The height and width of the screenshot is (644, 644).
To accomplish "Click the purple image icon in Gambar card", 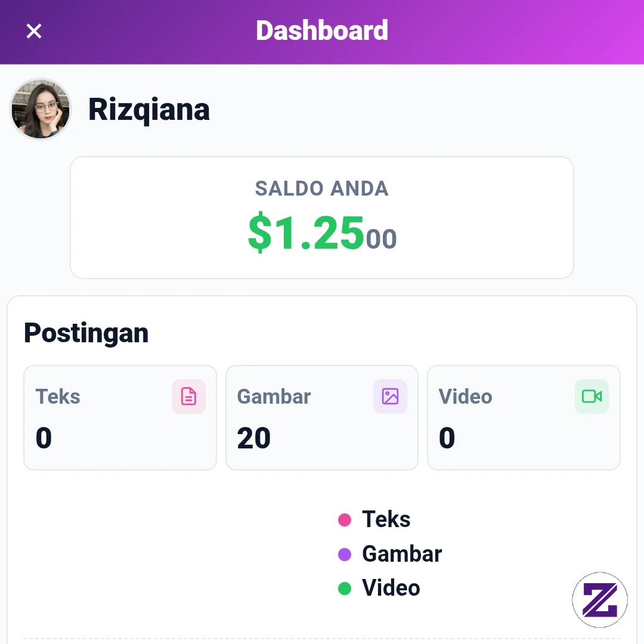I will point(390,397).
